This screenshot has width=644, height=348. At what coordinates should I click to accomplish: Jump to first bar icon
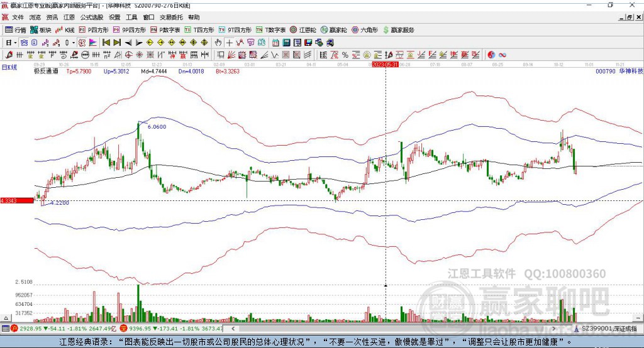[106, 43]
